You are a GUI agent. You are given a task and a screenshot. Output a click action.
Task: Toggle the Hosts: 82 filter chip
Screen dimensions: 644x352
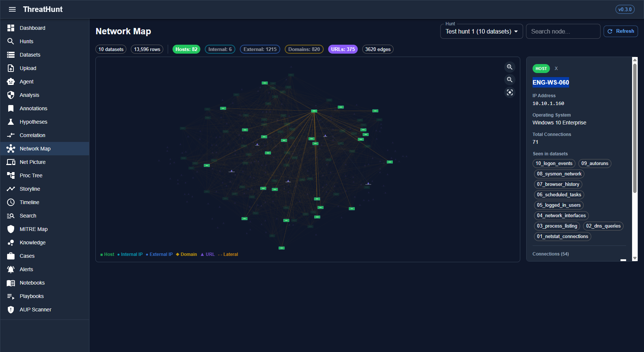pyautogui.click(x=186, y=49)
